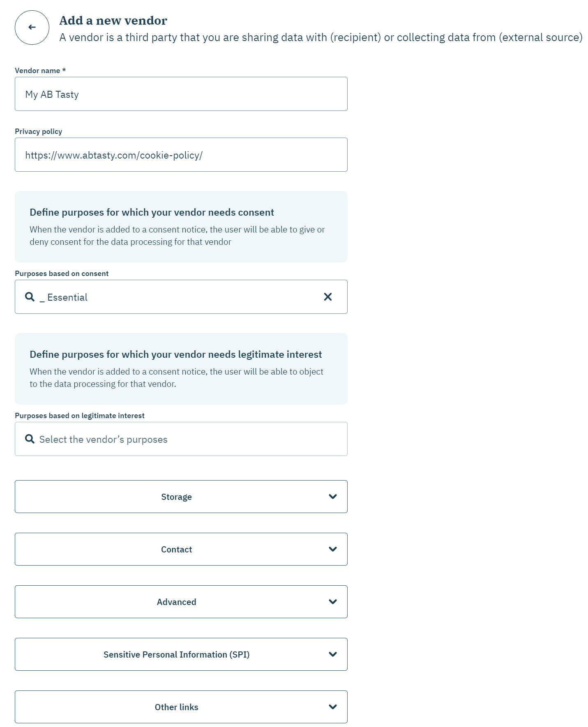Screen dimensions: 588x727
Task: Focus the Privacy policy URL field
Action: tap(181, 155)
